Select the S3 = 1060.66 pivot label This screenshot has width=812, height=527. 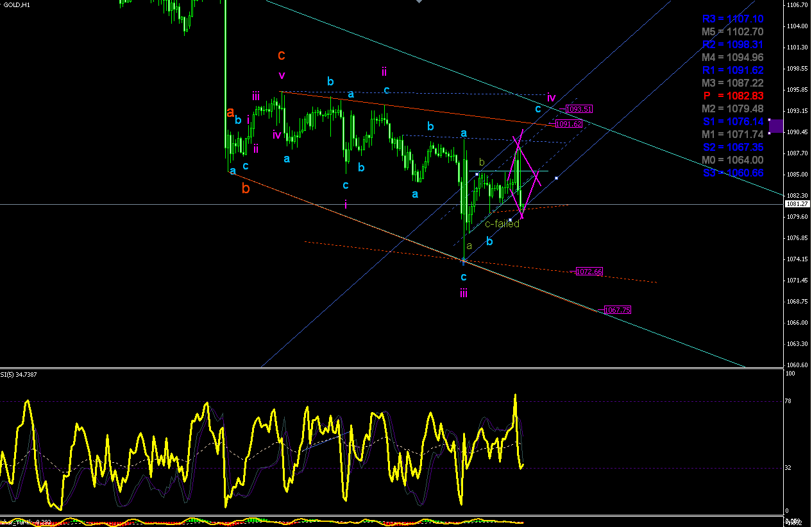(732, 173)
